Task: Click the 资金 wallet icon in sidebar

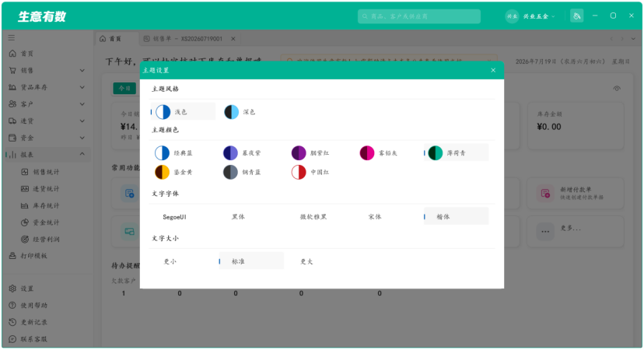Action: [x=12, y=138]
